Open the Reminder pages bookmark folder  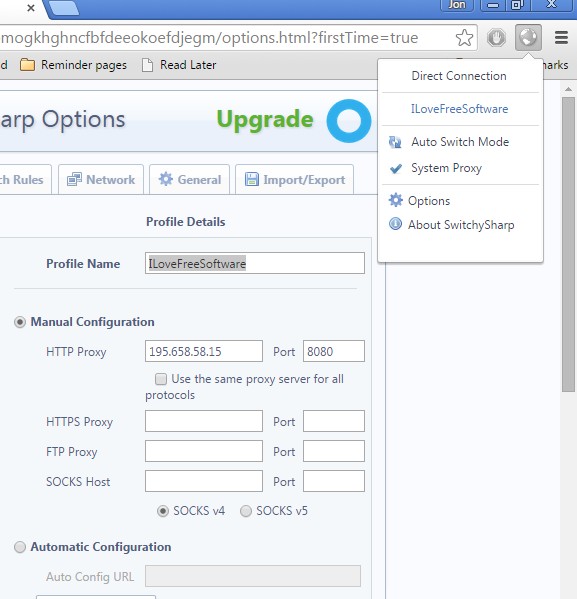73,65
